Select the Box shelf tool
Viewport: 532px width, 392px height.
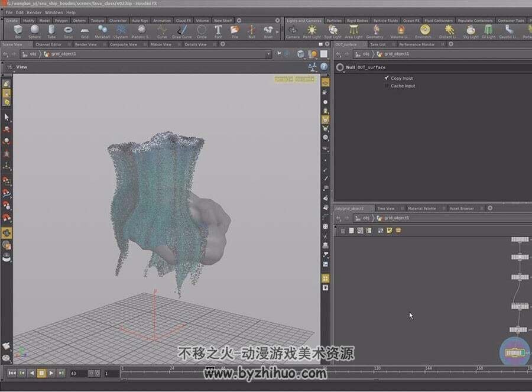point(18,31)
